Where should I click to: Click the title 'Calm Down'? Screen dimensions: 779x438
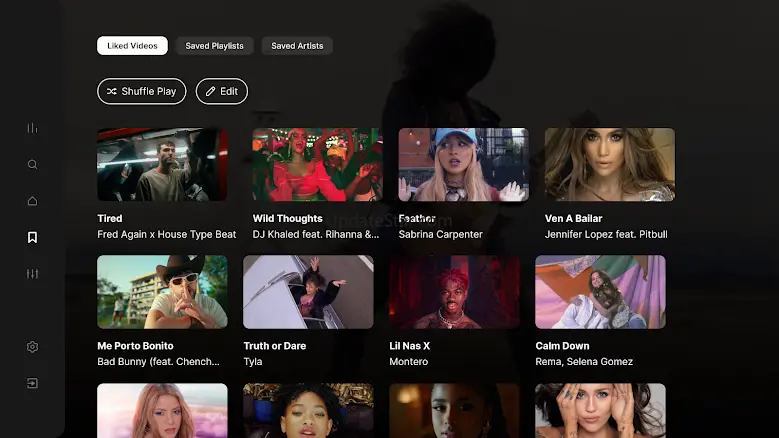(562, 346)
